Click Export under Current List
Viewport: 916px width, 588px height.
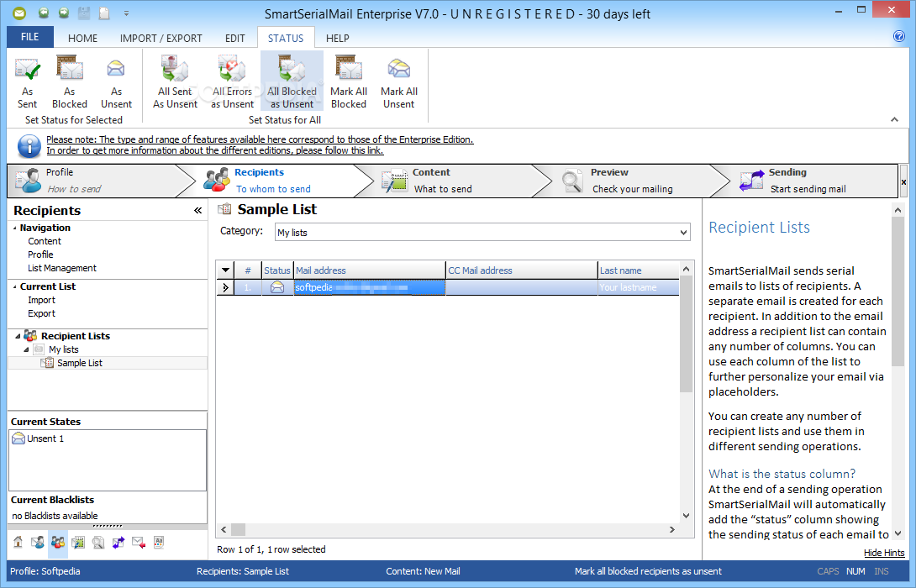click(x=41, y=313)
